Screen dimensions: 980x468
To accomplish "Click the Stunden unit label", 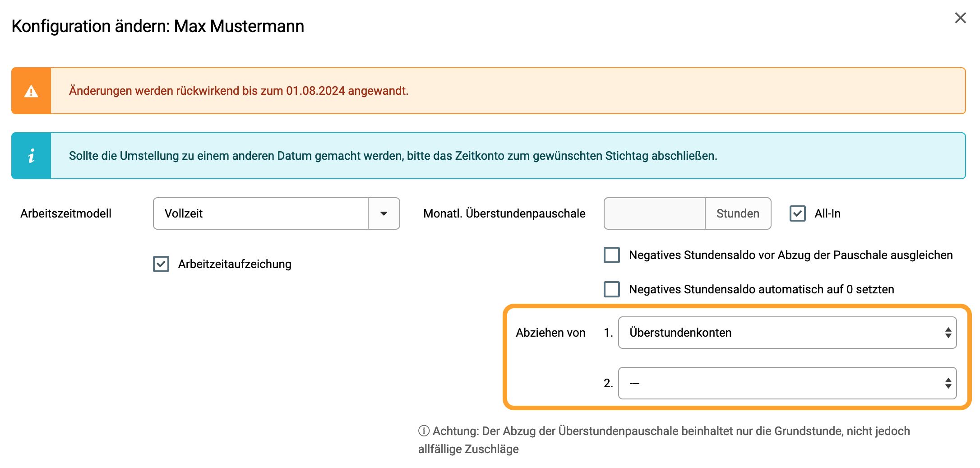I will pos(738,213).
